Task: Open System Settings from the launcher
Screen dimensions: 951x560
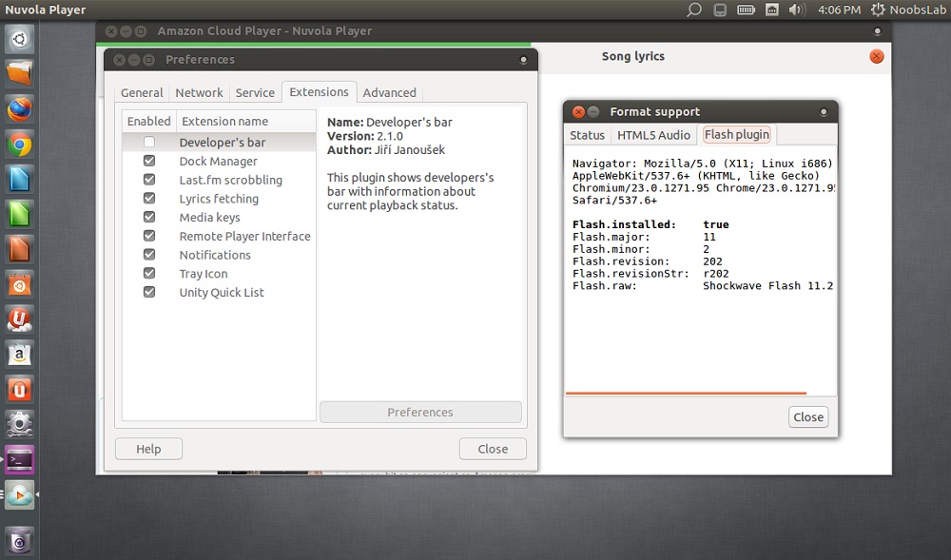Action: [x=19, y=425]
